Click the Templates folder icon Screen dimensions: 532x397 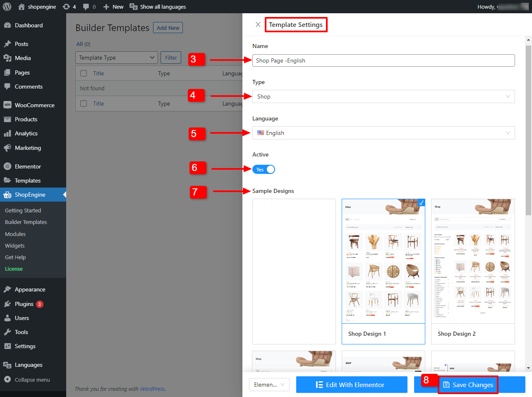pos(7,180)
